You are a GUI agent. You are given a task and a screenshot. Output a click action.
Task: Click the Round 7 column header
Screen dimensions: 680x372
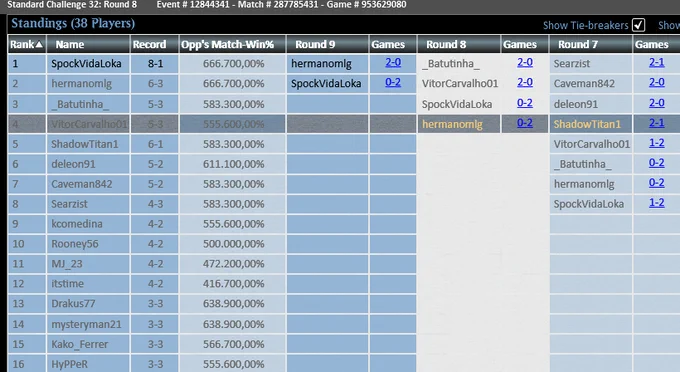pos(591,44)
